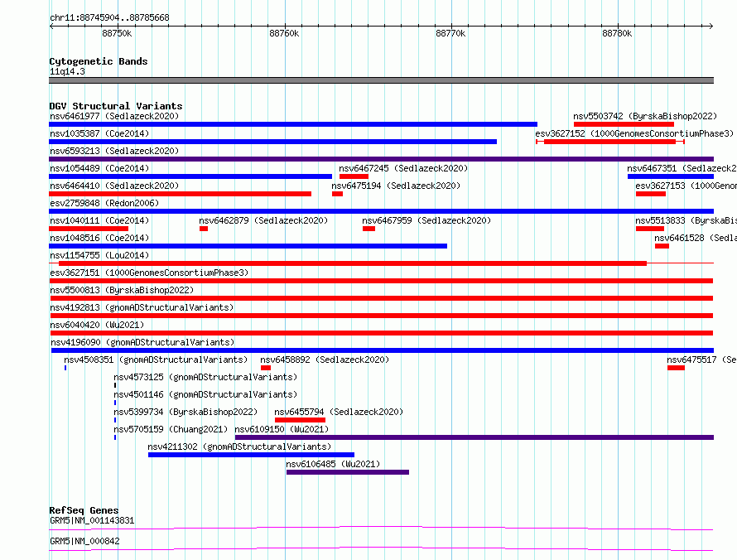Image resolution: width=737 pixels, height=560 pixels.
Task: Click the blue bar under nsv4211302
Action: (251, 455)
